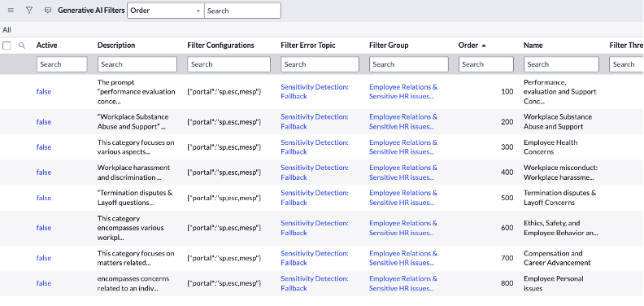Click Filter Error Topic search field

point(320,64)
